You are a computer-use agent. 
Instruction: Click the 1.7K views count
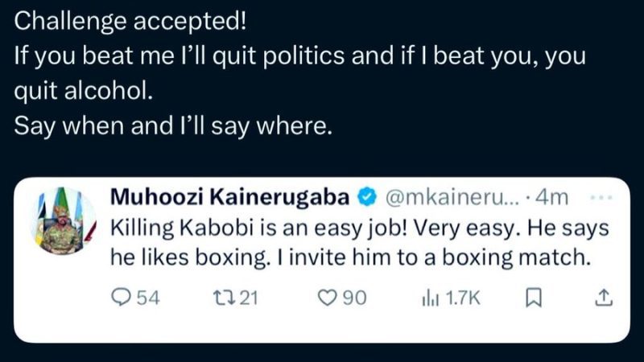[x=462, y=298]
